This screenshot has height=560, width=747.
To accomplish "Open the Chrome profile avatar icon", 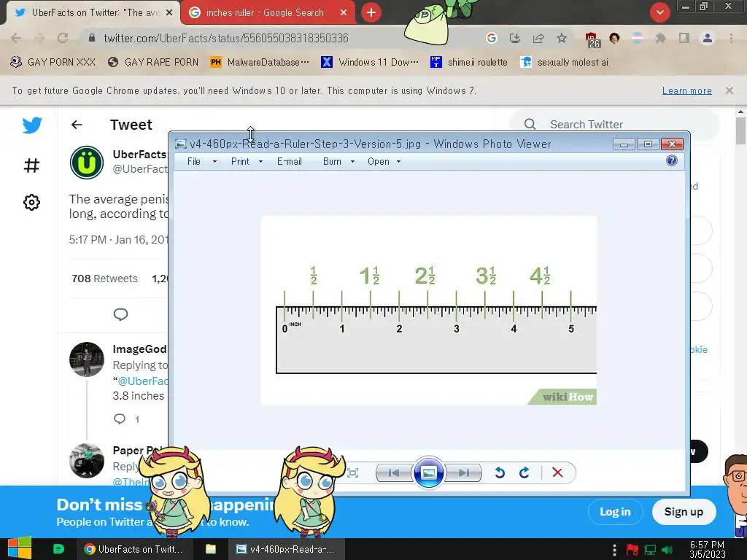I will pyautogui.click(x=708, y=38).
